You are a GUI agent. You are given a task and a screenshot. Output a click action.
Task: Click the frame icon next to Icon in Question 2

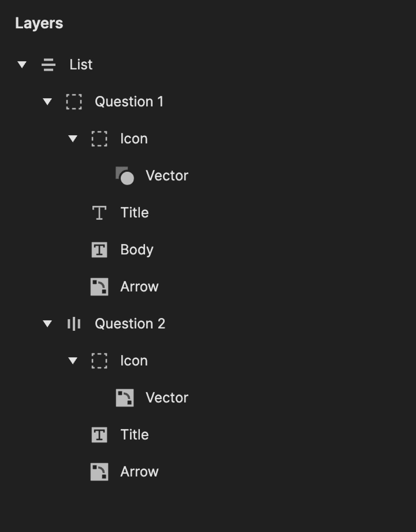(x=99, y=361)
